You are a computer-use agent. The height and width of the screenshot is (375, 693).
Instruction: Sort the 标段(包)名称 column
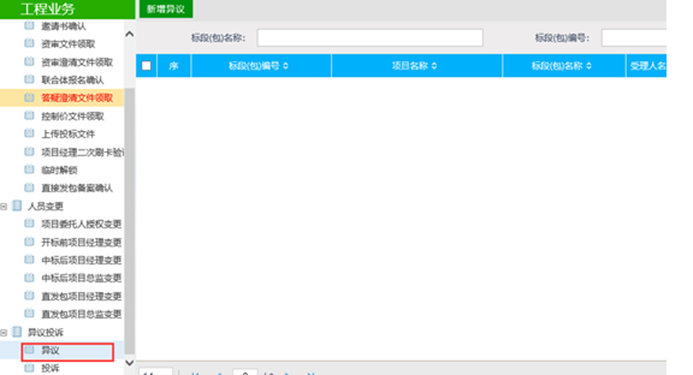click(589, 66)
